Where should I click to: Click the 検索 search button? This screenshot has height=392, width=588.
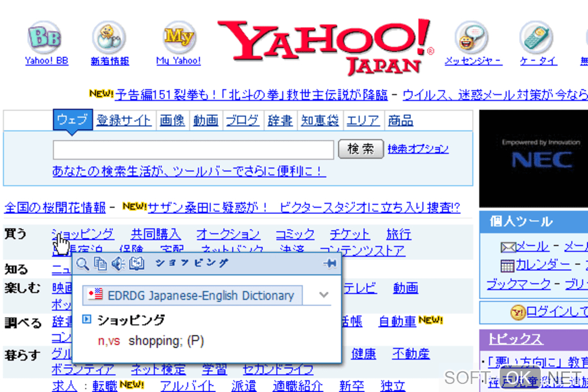tap(361, 149)
